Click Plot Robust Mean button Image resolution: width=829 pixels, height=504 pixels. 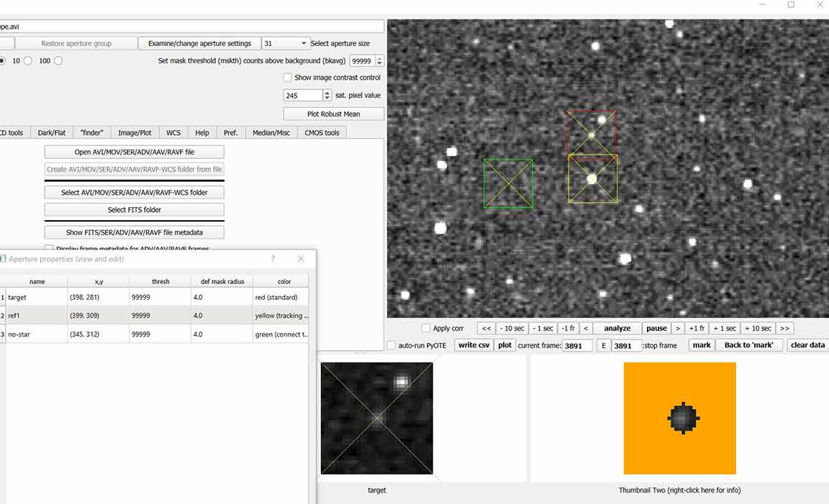pyautogui.click(x=334, y=114)
